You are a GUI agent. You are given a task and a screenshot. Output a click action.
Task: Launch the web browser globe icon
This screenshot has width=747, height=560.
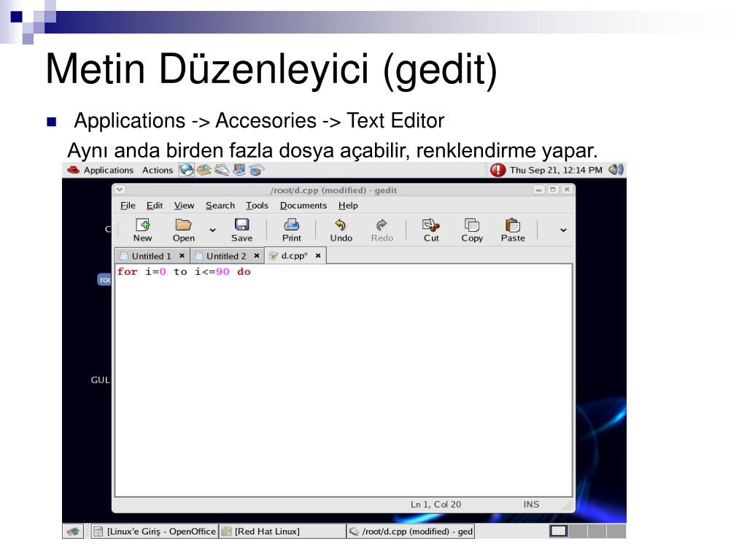tap(186, 170)
